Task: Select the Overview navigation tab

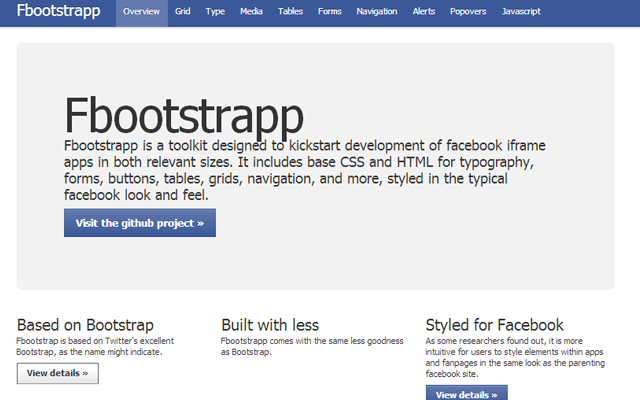Action: [141, 13]
